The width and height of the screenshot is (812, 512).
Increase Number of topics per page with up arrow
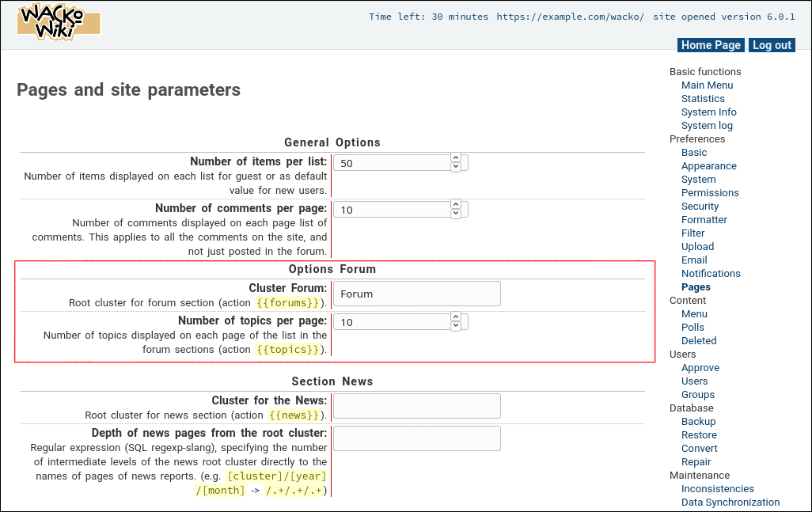click(455, 317)
